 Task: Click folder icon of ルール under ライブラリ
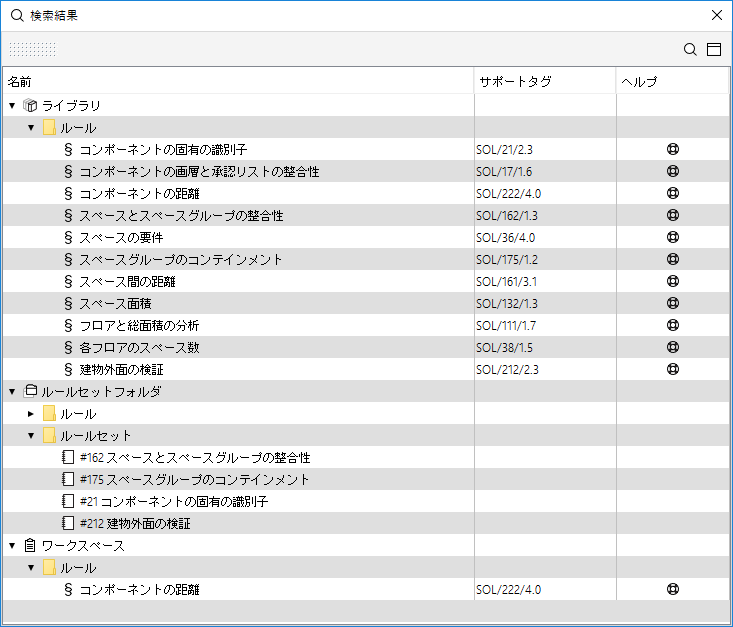coord(49,127)
